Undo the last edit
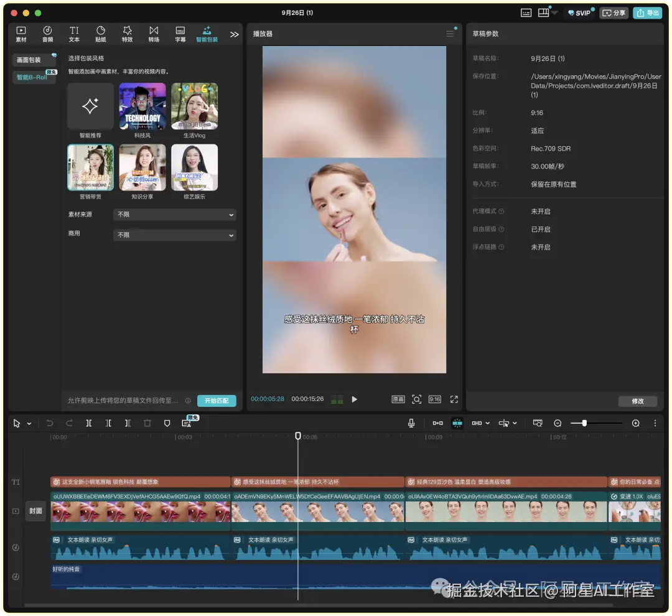This screenshot has height=616, width=672. point(50,423)
